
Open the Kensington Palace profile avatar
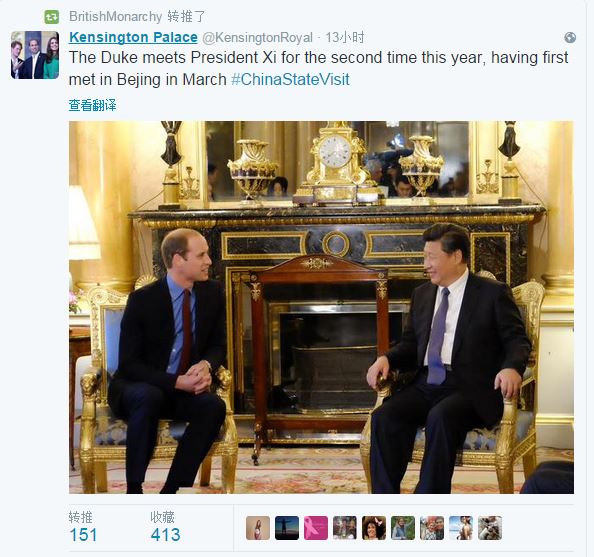pyautogui.click(x=35, y=55)
